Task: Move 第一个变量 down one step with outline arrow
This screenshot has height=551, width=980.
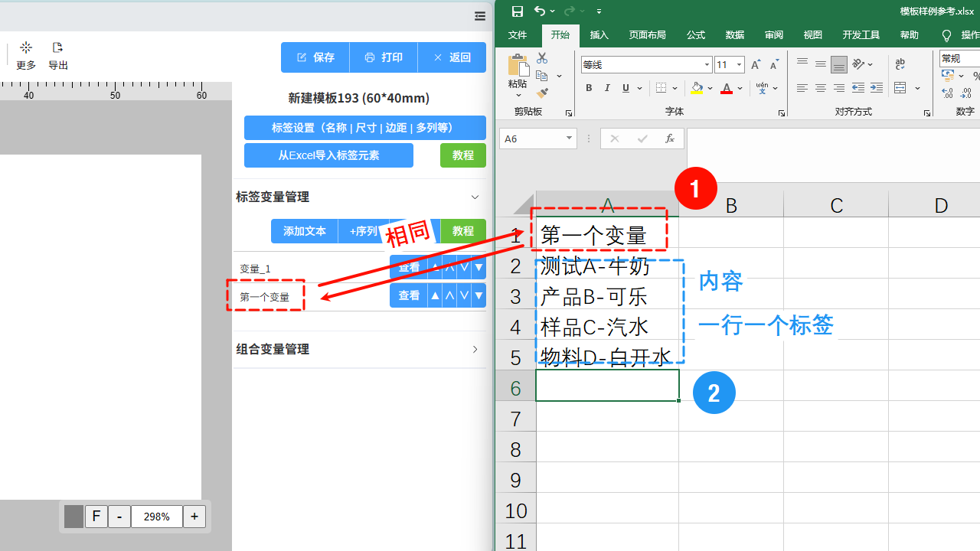Action: 464,295
